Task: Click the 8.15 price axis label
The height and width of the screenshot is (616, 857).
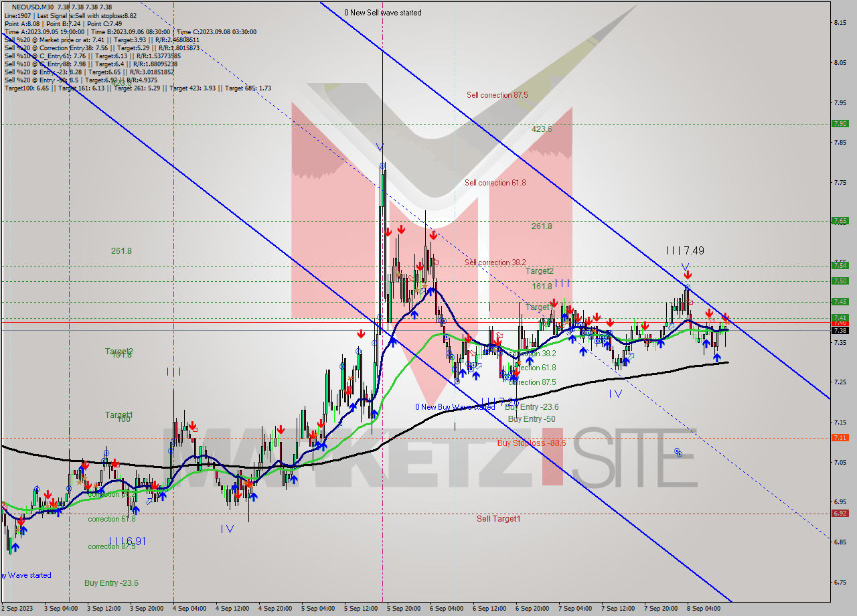Action: (840, 23)
